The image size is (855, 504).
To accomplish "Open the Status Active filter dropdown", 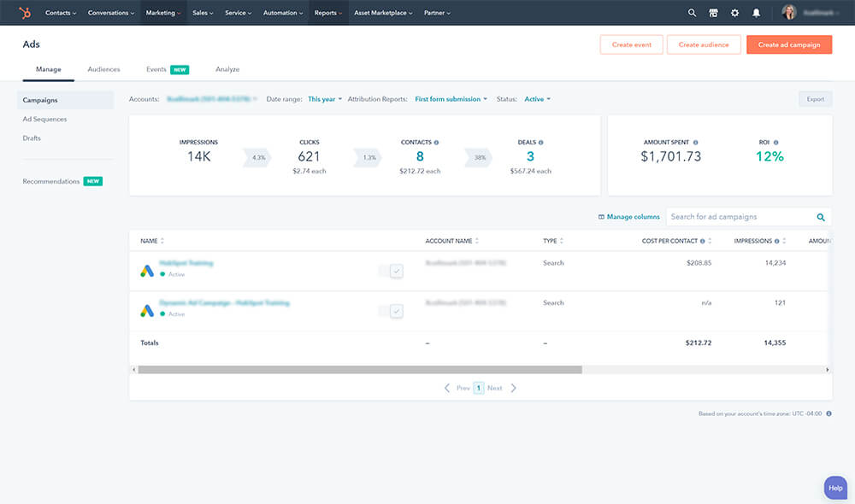I will [536, 98].
